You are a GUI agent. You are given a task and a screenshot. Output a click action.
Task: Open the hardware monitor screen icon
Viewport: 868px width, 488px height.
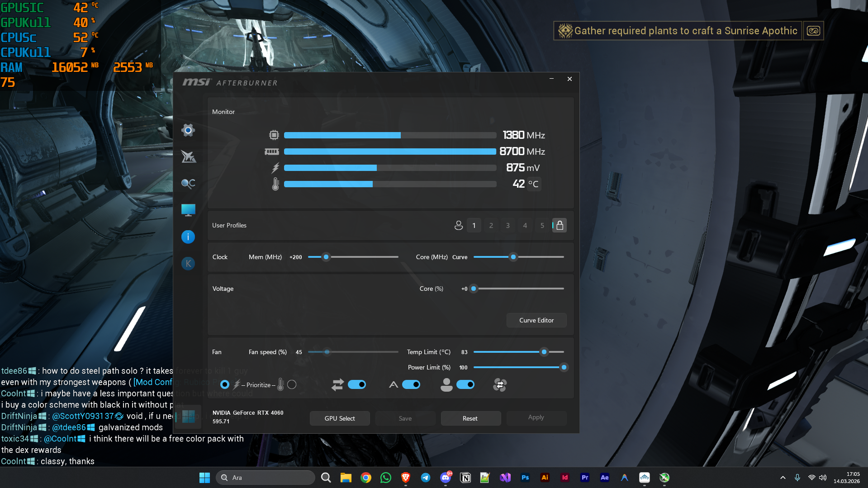pos(188,210)
